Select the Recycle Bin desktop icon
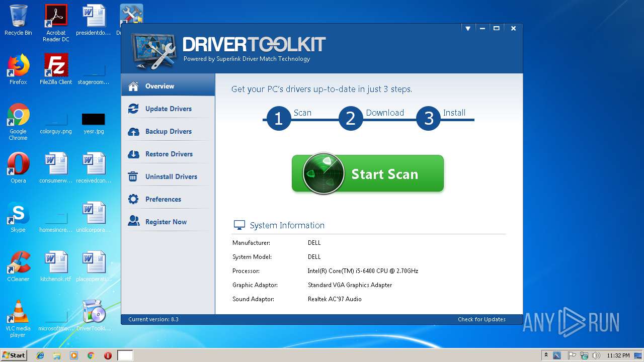Image resolution: width=644 pixels, height=362 pixels. 18,20
